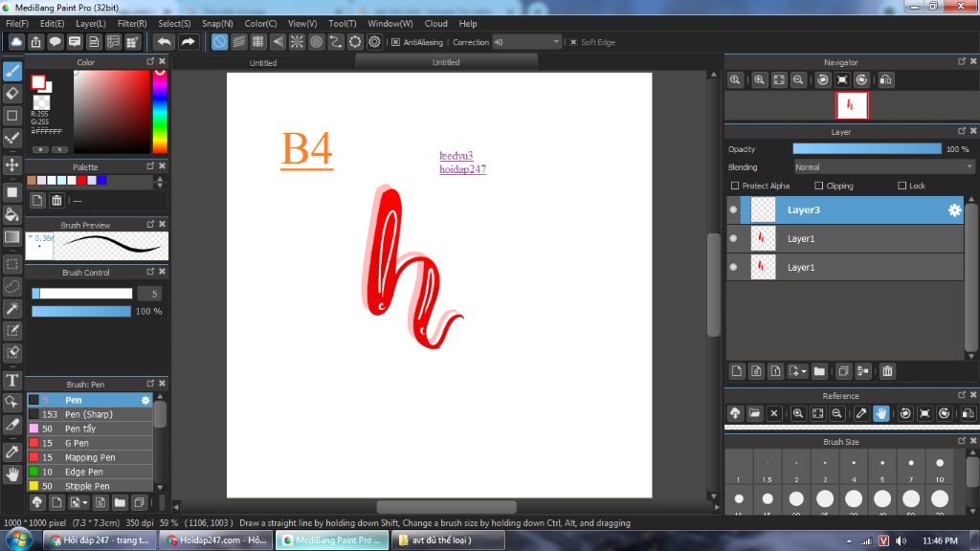The height and width of the screenshot is (551, 980).
Task: Select the Magic Wand tool
Action: pyautogui.click(x=11, y=308)
